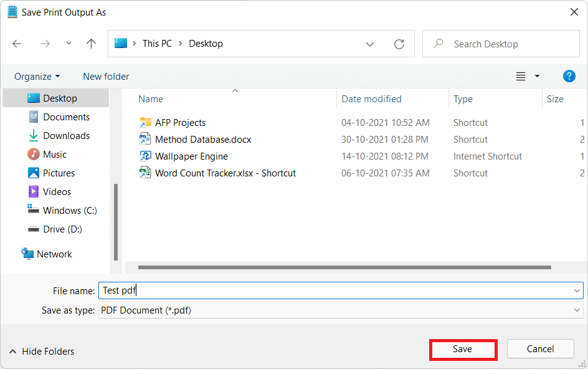Viewport: 588px width, 369px height.
Task: Select Desktop in the navigation pane
Action: [56, 98]
